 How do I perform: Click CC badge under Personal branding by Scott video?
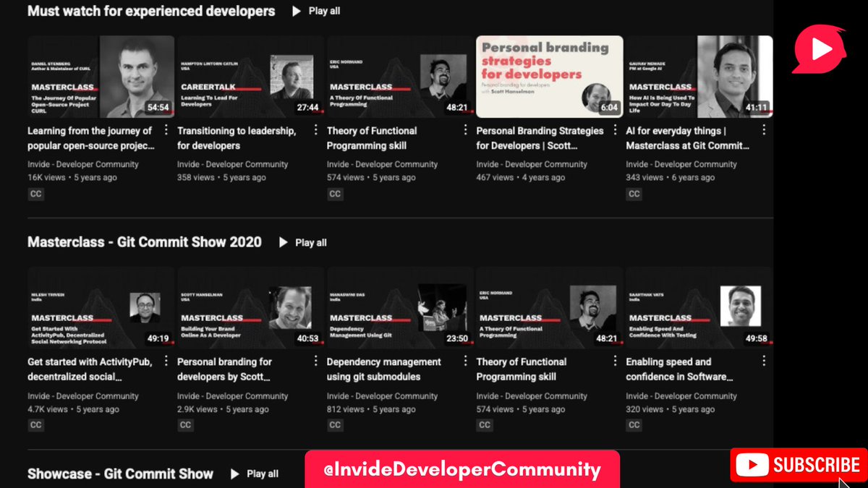coord(185,425)
